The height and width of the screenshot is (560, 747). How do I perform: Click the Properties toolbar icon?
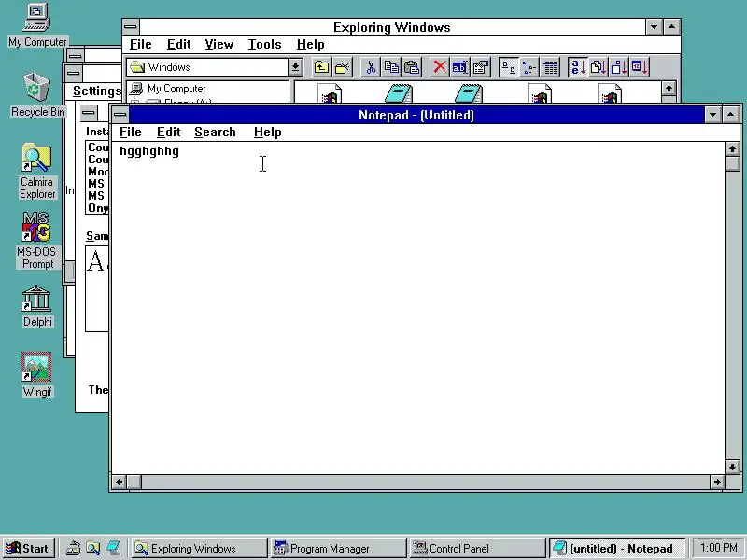481,67
